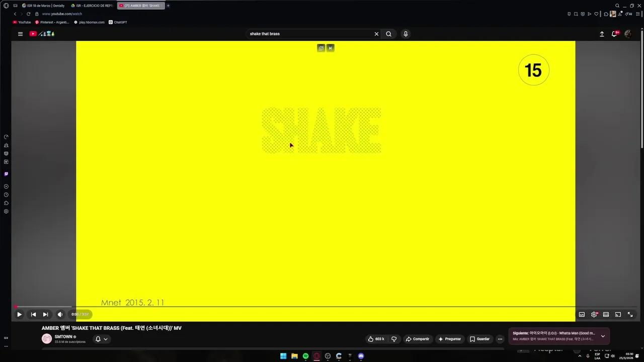This screenshot has height=362, width=644.
Task: Open player settings gear
Action: (x=594, y=314)
